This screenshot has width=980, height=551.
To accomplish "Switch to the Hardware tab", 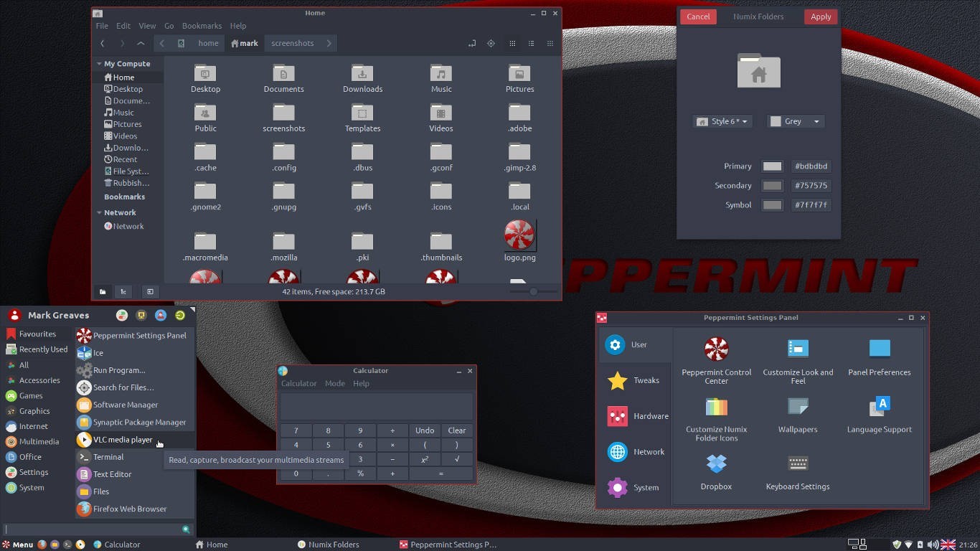I will [636, 416].
